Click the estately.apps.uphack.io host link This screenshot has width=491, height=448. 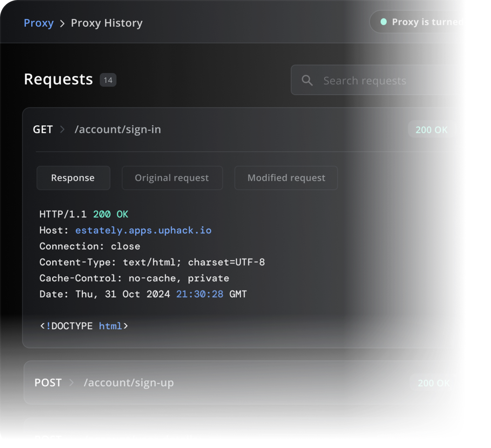[143, 230]
